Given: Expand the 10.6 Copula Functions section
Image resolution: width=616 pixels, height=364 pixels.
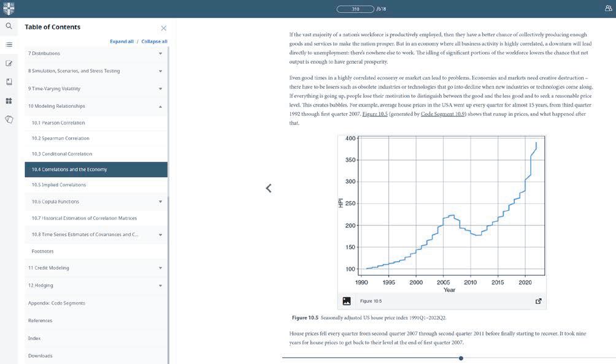Looking at the screenshot, I should 160,202.
